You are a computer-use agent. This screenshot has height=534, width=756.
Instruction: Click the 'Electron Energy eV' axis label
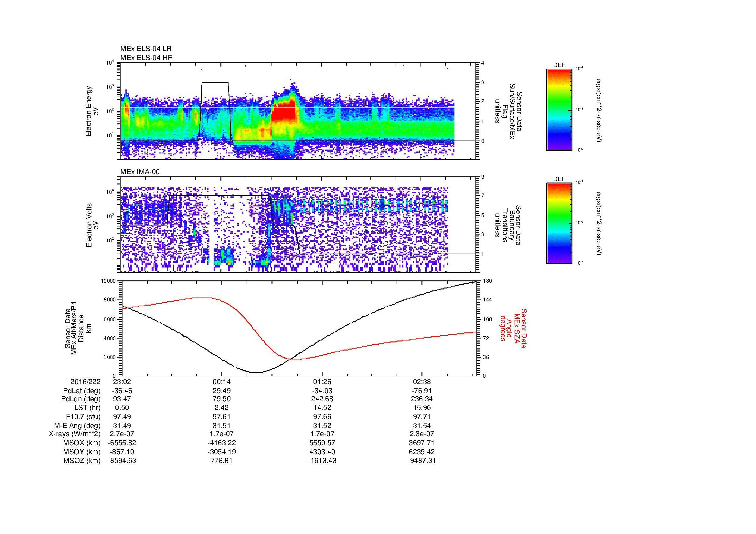[92, 111]
